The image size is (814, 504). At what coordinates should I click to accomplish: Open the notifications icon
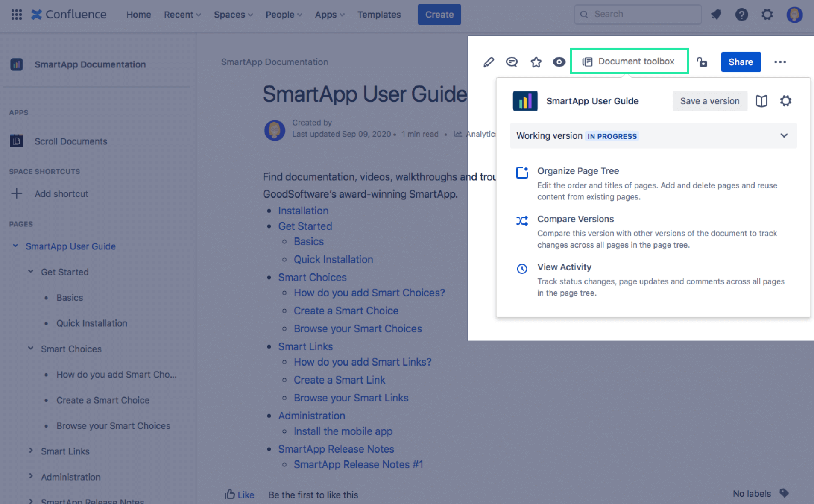716,15
